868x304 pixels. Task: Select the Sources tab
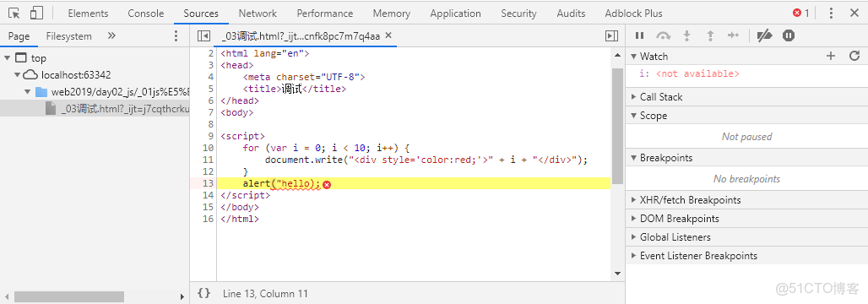pyautogui.click(x=201, y=14)
